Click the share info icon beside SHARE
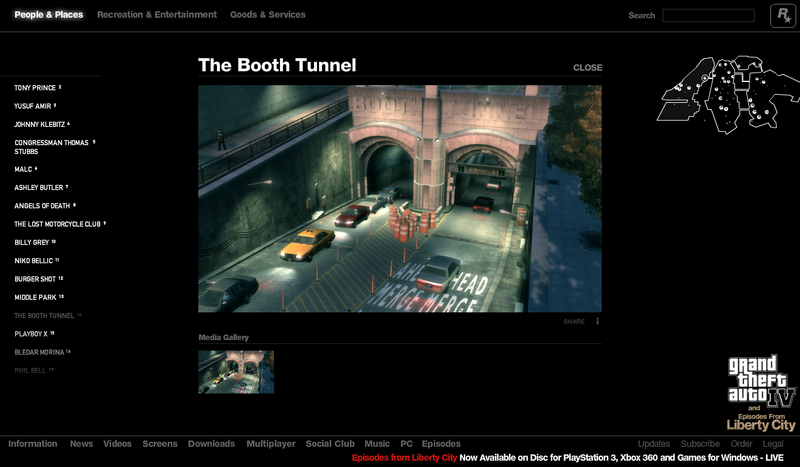 click(x=597, y=322)
